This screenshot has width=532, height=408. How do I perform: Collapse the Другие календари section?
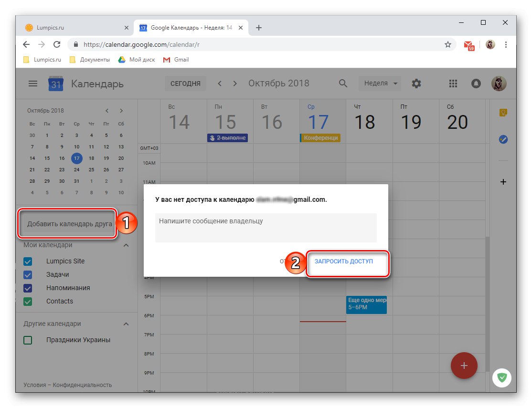(126, 324)
